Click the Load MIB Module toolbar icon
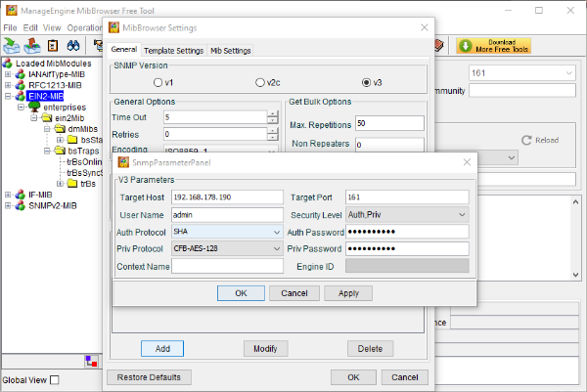The image size is (587, 392). coord(11,46)
